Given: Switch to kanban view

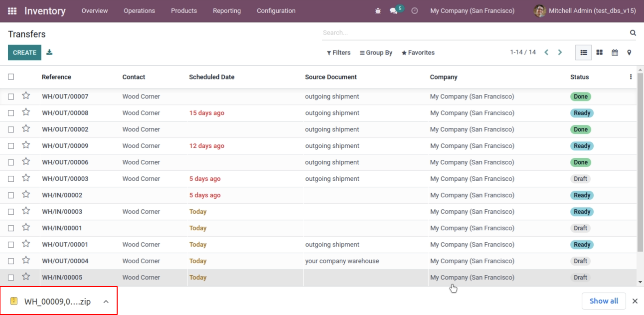Looking at the screenshot, I should [600, 52].
